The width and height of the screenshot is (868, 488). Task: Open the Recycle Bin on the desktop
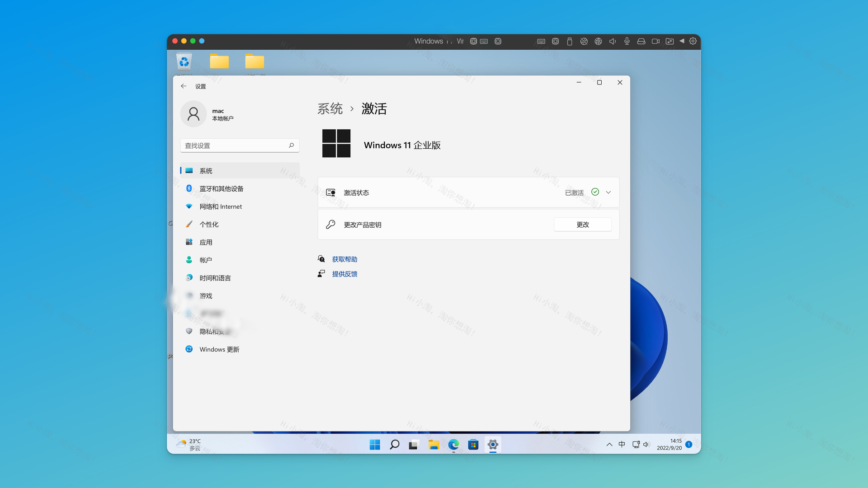tap(184, 62)
